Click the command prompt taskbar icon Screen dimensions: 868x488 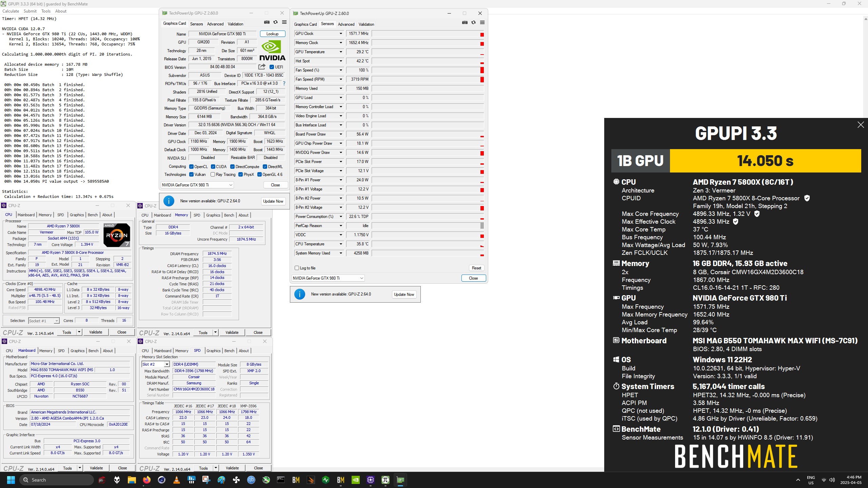point(281,480)
